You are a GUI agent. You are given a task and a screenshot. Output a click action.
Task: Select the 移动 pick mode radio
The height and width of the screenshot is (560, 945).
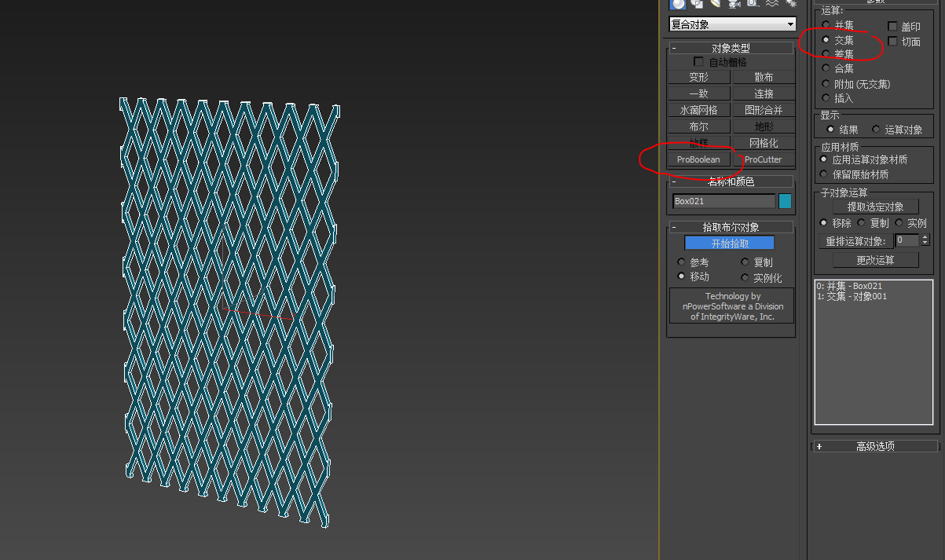coord(681,277)
